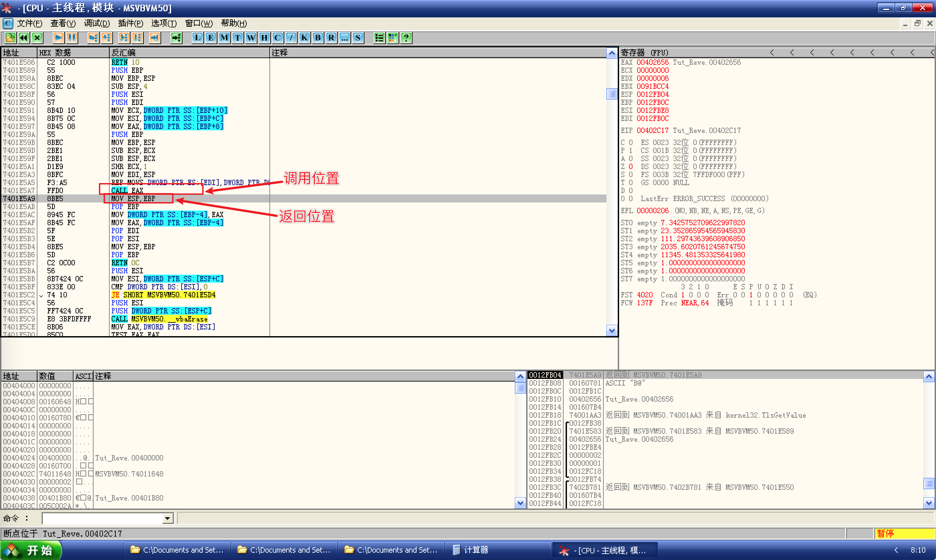Show the Call stack (K icon)
Image resolution: width=936 pixels, height=560 pixels.
coord(304,38)
